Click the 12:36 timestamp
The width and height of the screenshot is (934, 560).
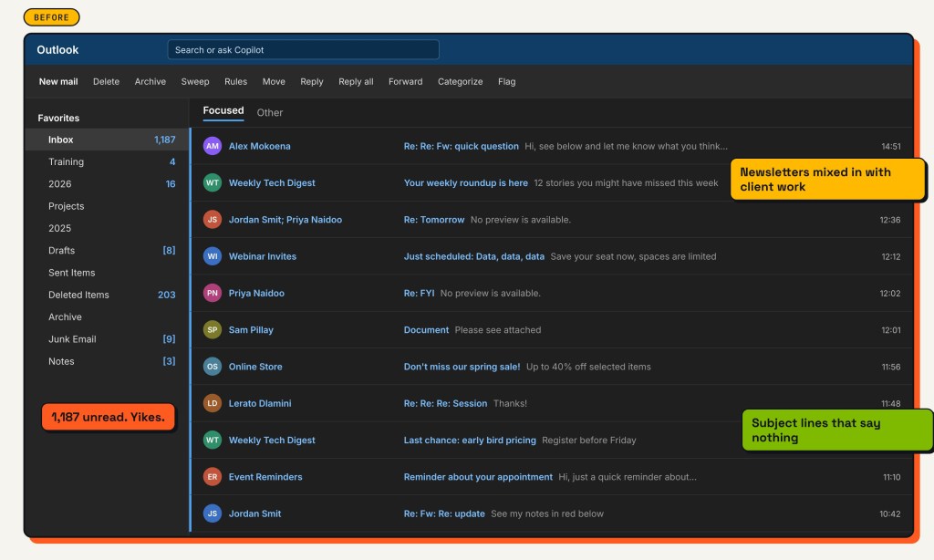890,220
